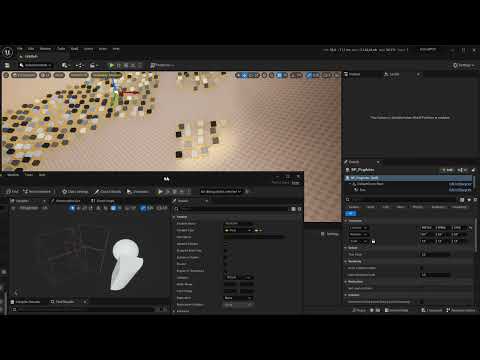
Task: Switch to the Layers tab
Action: [392, 74]
